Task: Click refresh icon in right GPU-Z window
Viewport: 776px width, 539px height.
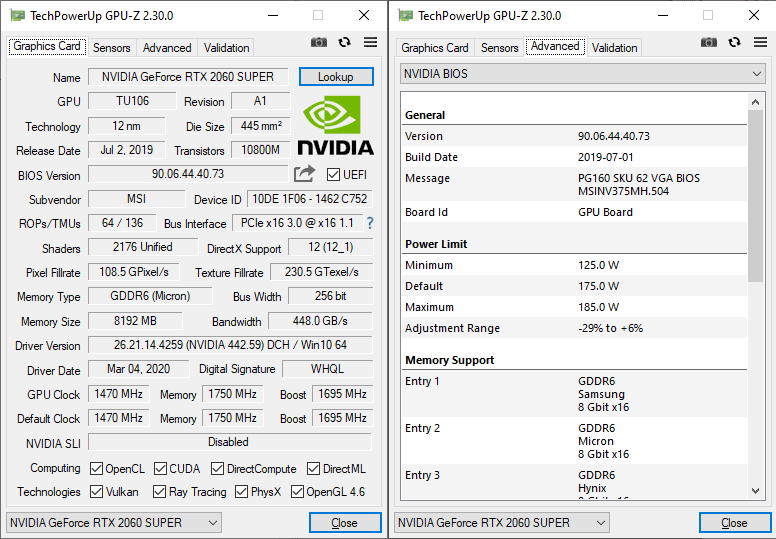Action: tap(734, 43)
